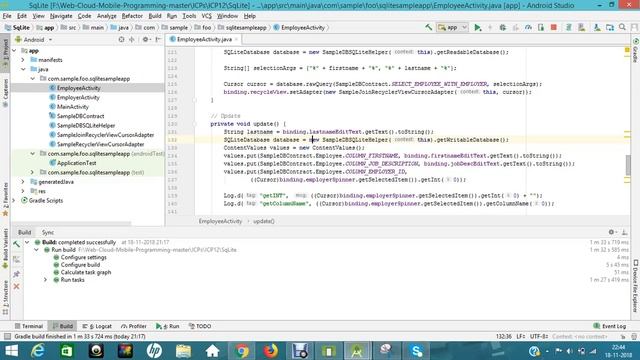Toggle the Favorites side tool window
This screenshot has height=360, width=640.
[5, 200]
